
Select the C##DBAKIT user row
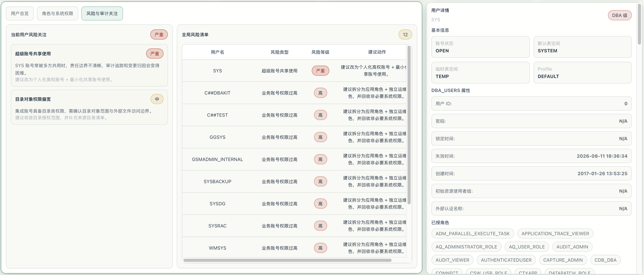(x=294, y=93)
